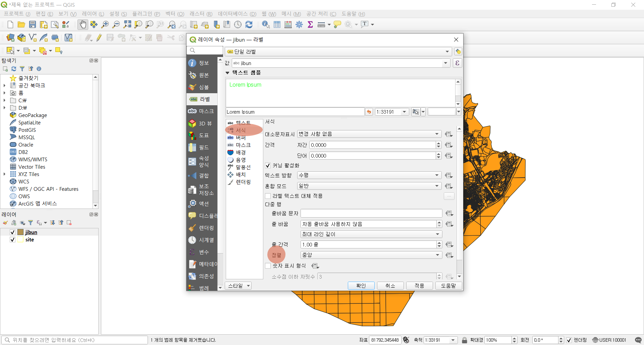This screenshot has height=345, width=644.
Task: Select 배치 in label settings list
Action: pos(240,175)
